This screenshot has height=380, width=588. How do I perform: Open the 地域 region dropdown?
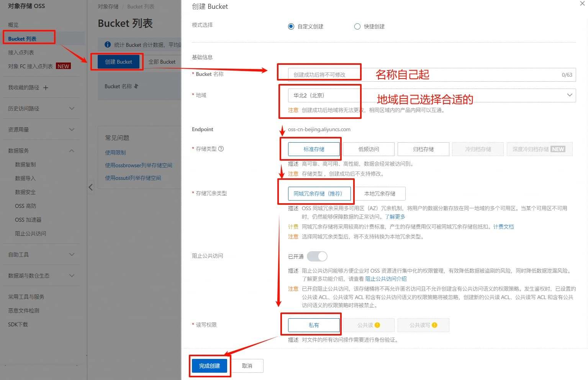[432, 95]
